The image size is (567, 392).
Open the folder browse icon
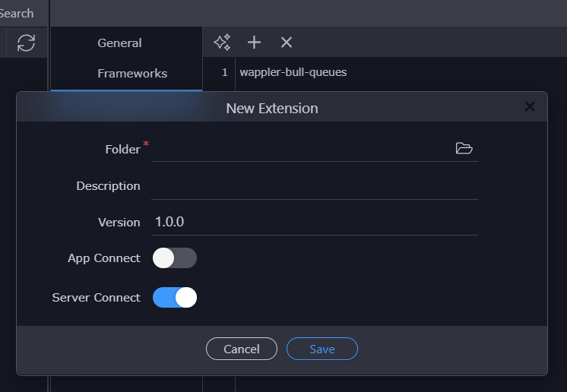click(464, 148)
